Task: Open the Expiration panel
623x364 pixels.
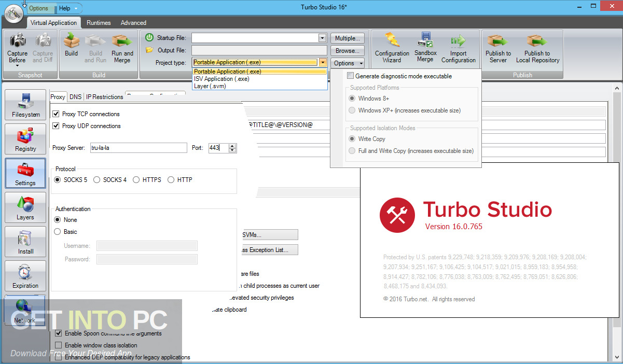Action: click(x=25, y=276)
